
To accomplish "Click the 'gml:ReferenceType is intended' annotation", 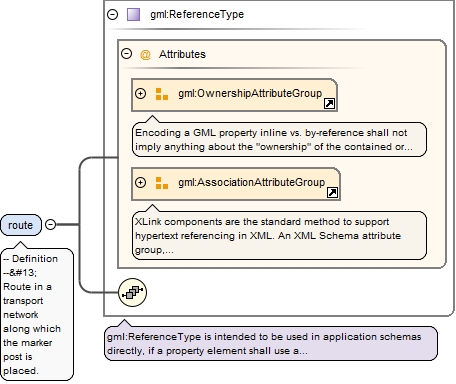I will [271, 344].
